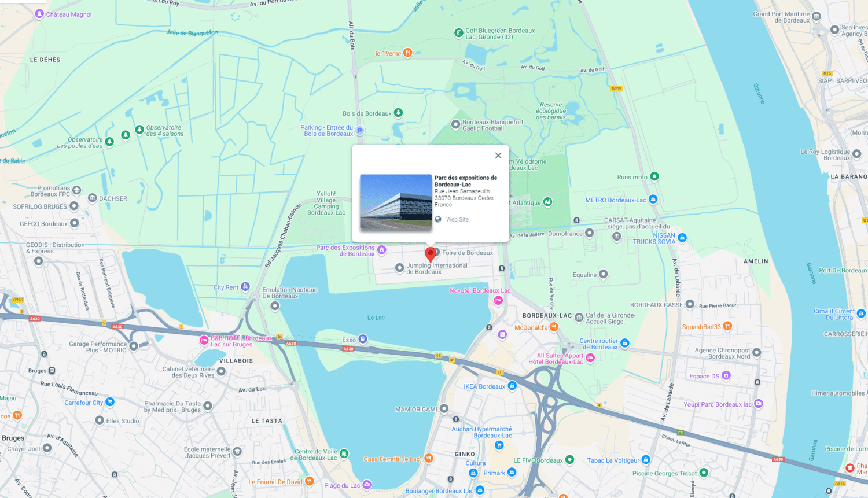
Task: Select the GEODIS Distribution & Express marker
Action: tap(38, 261)
